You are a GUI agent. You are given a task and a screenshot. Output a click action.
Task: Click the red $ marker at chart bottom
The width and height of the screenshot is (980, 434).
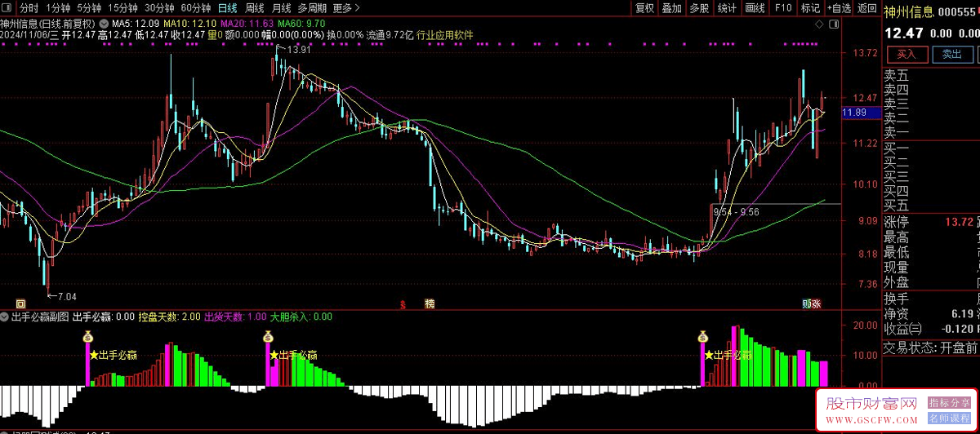point(403,304)
